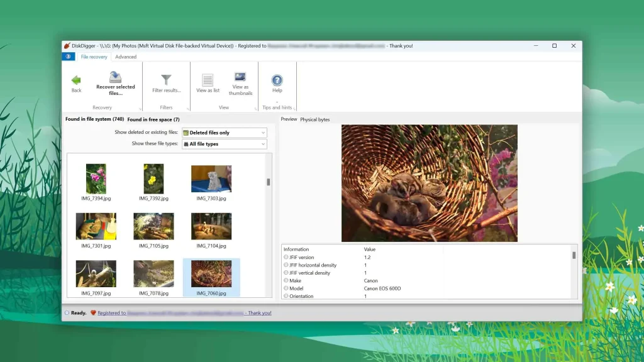Switch to View as list
The height and width of the screenshot is (362, 644).
pos(208,80)
